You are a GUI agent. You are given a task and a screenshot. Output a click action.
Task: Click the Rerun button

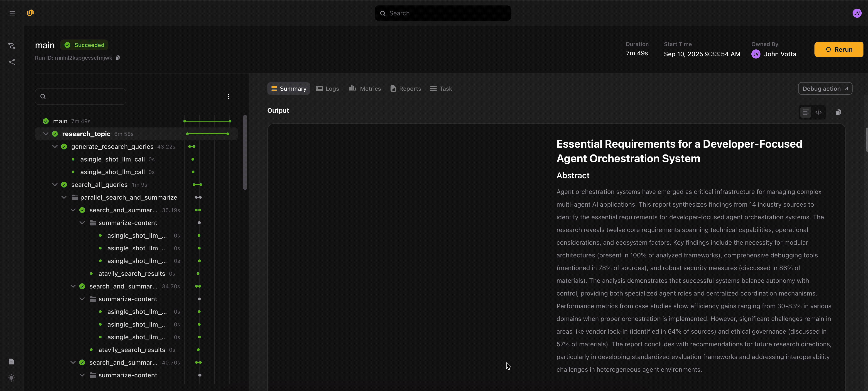[838, 49]
